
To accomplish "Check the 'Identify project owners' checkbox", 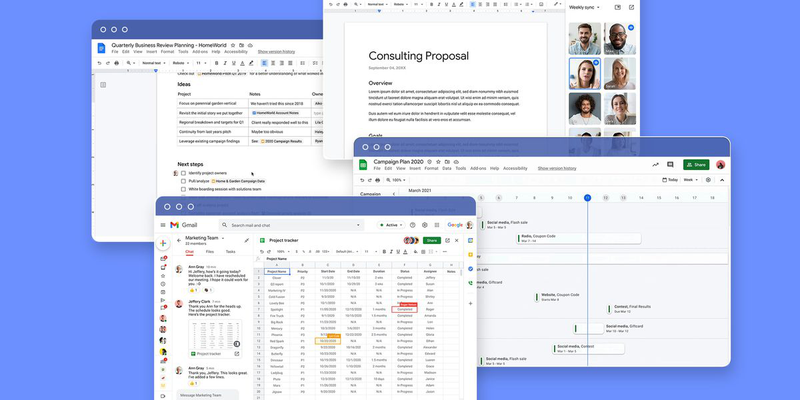I will pos(182,173).
